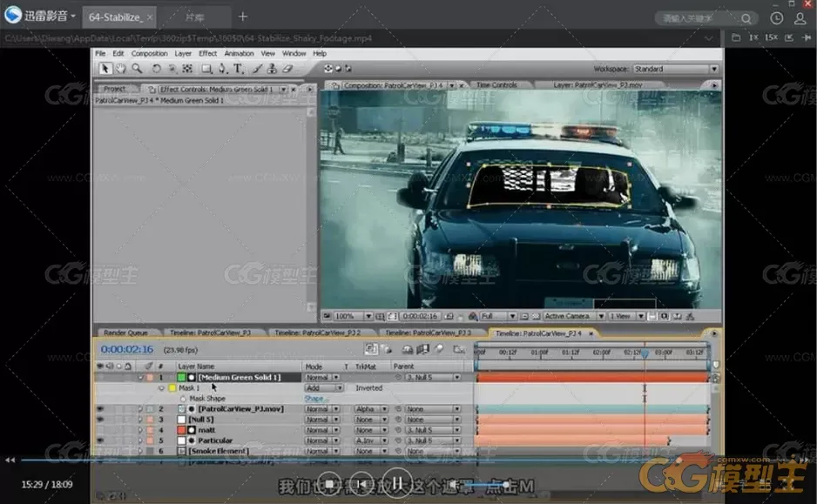This screenshot has width=817, height=504.
Task: Click the Xunlei player history clock icon
Action: pos(776,18)
